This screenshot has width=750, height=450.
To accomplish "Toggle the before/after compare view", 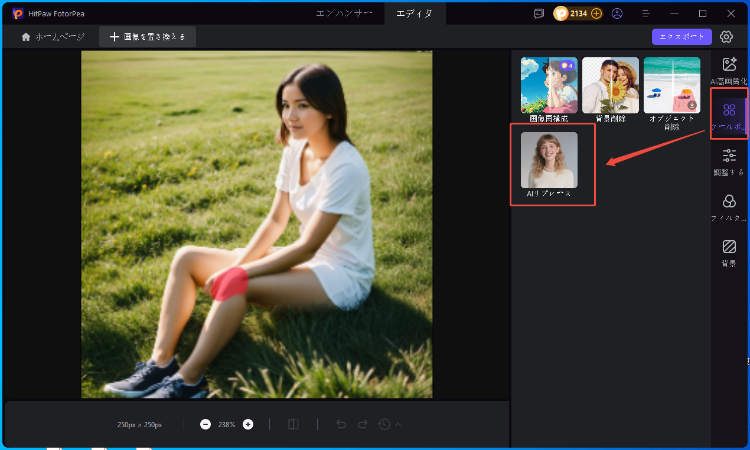I will tap(293, 424).
